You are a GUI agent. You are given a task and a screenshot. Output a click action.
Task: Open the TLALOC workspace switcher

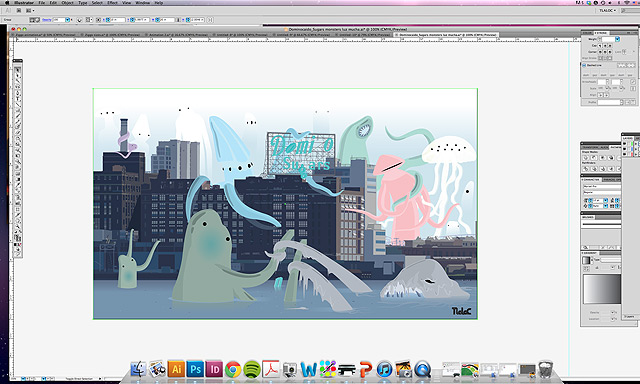(607, 11)
